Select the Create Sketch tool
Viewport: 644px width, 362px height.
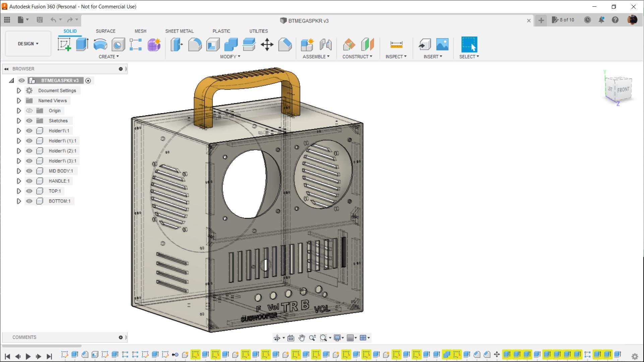click(64, 45)
